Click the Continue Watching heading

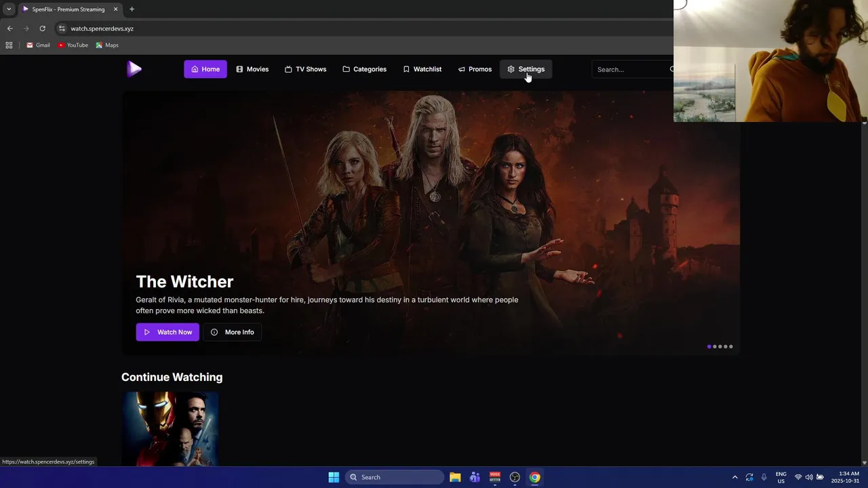point(172,377)
